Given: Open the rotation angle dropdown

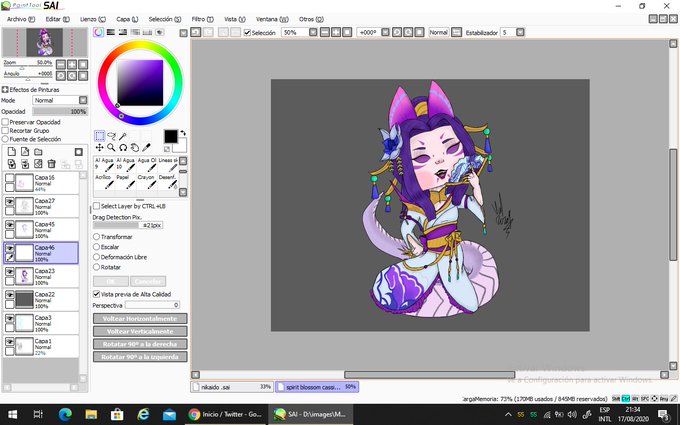Looking at the screenshot, I should pyautogui.click(x=385, y=33).
